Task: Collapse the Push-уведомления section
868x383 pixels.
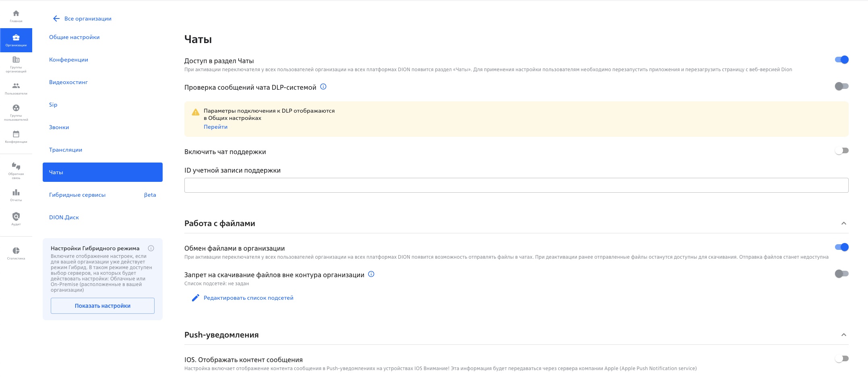Action: click(x=844, y=335)
